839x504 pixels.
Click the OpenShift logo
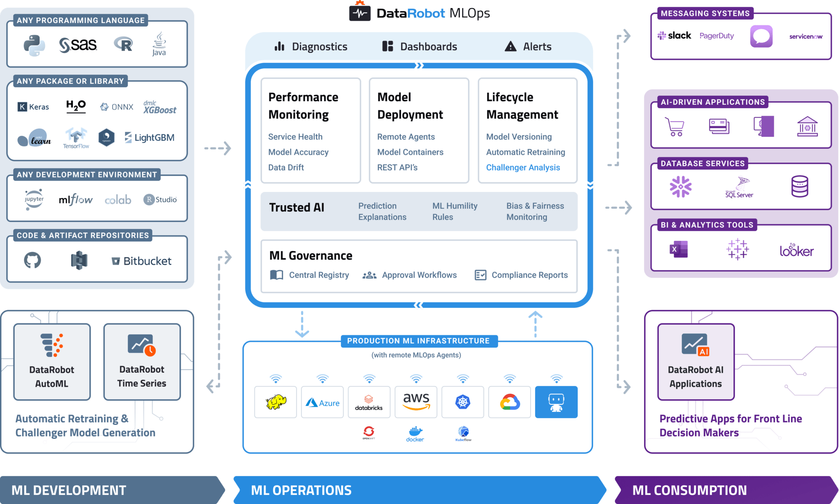[369, 433]
